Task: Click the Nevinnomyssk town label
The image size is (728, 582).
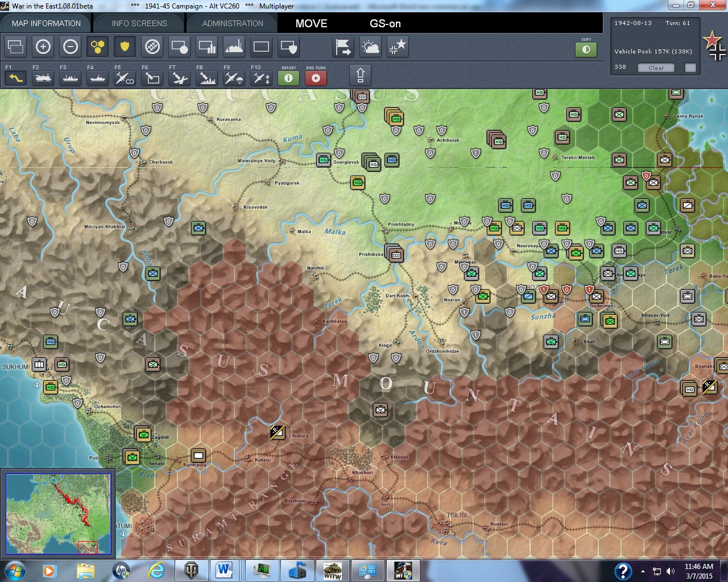Action: click(x=103, y=122)
